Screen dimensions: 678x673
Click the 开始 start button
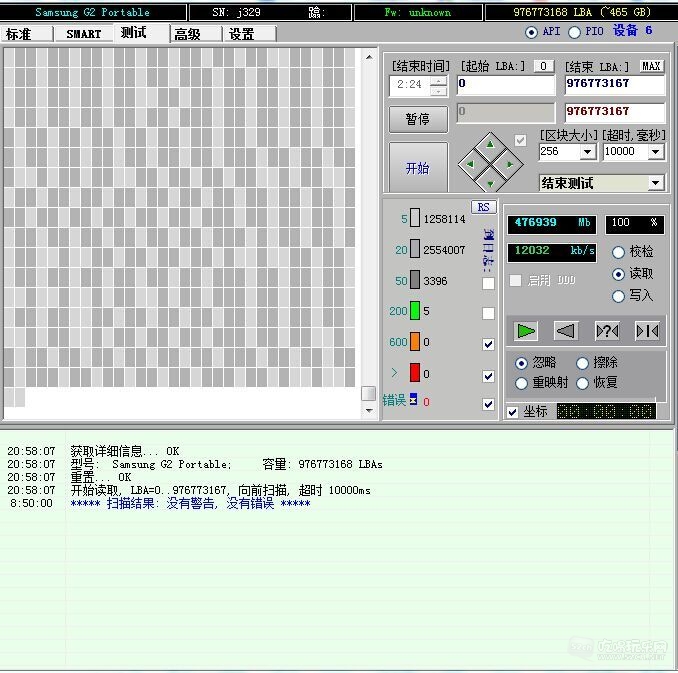pyautogui.click(x=418, y=168)
